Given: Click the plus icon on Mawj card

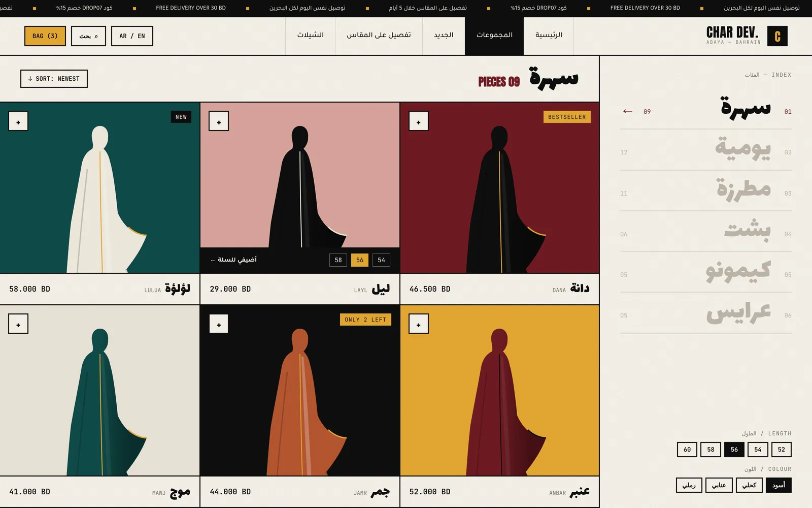Looking at the screenshot, I should click(18, 324).
